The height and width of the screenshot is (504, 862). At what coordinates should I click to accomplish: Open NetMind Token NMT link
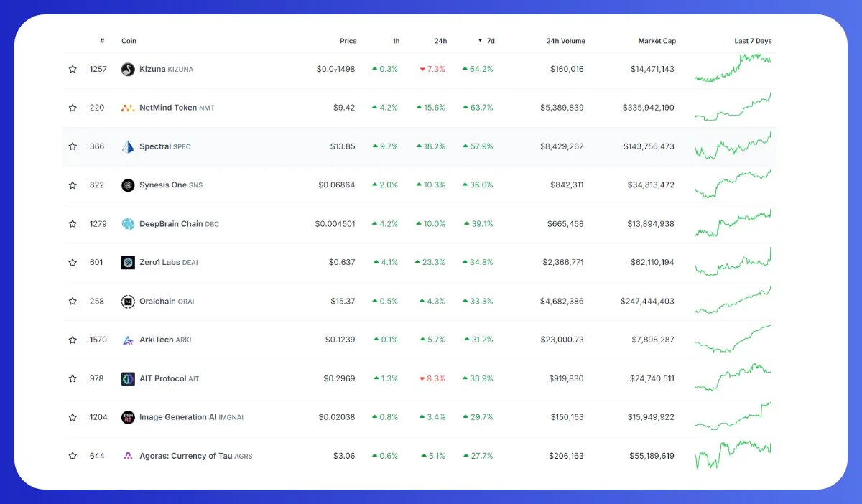(x=177, y=108)
